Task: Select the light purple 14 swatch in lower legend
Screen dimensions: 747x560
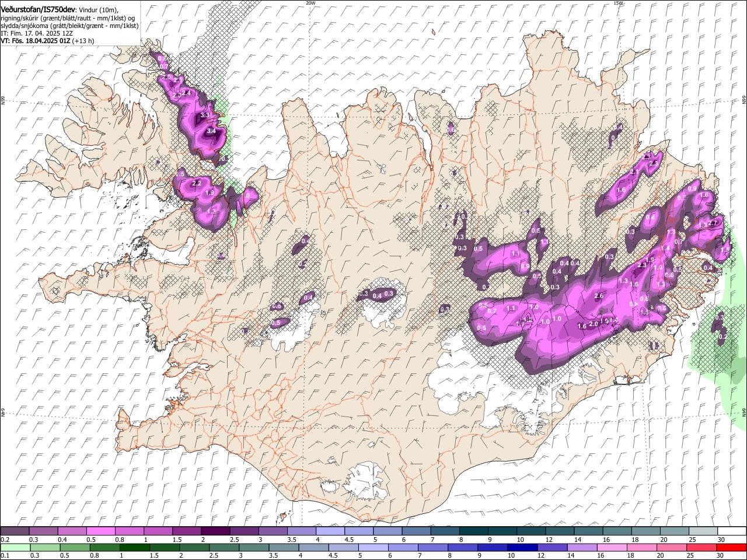Action: pyautogui.click(x=581, y=548)
